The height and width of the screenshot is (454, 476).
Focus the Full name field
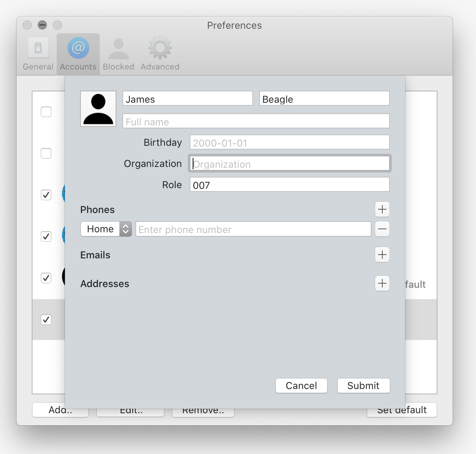(x=256, y=121)
